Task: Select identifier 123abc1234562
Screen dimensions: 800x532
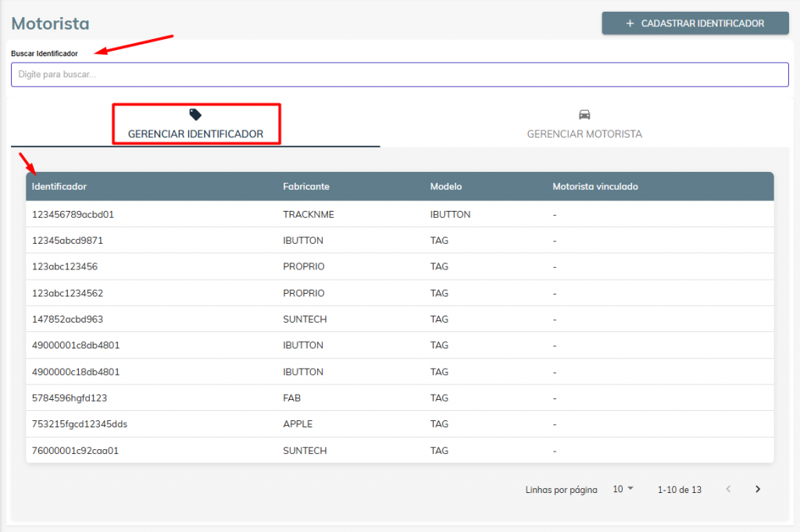Action: pos(67,293)
